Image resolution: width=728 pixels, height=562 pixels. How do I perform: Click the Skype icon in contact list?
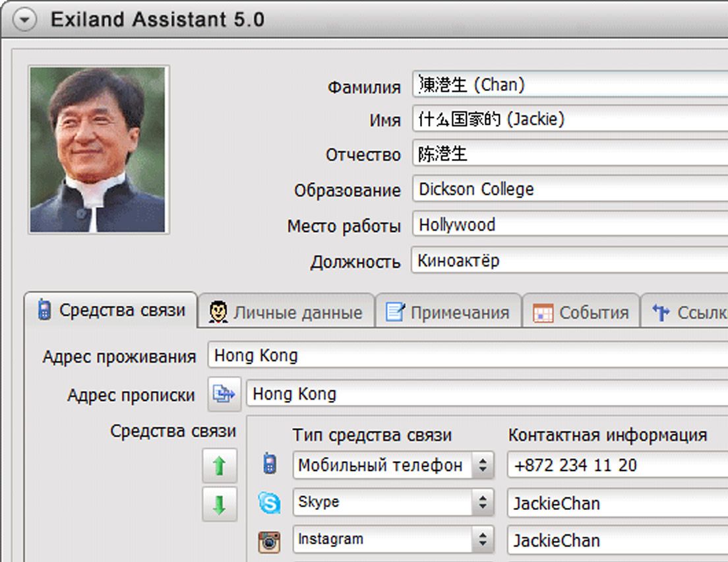pos(269,503)
